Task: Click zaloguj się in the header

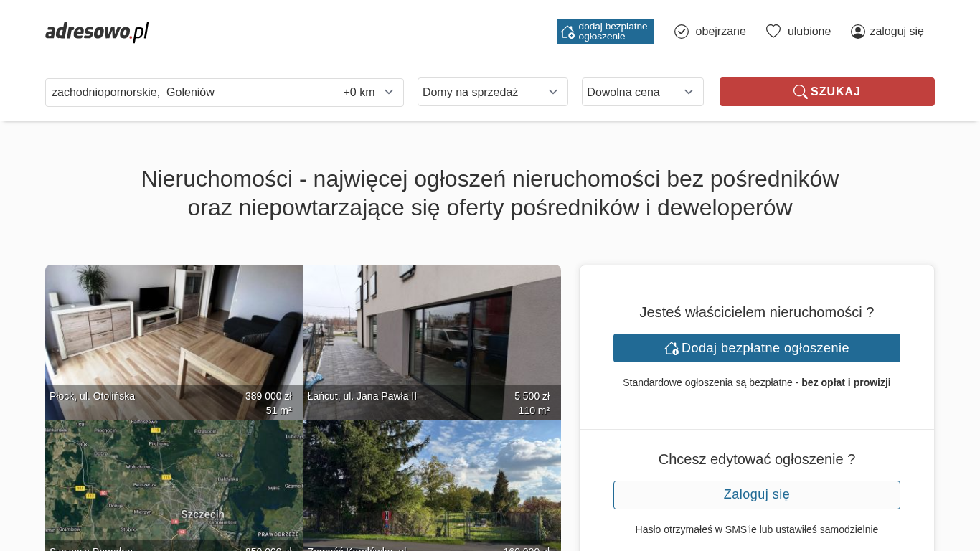Action: coord(896,32)
